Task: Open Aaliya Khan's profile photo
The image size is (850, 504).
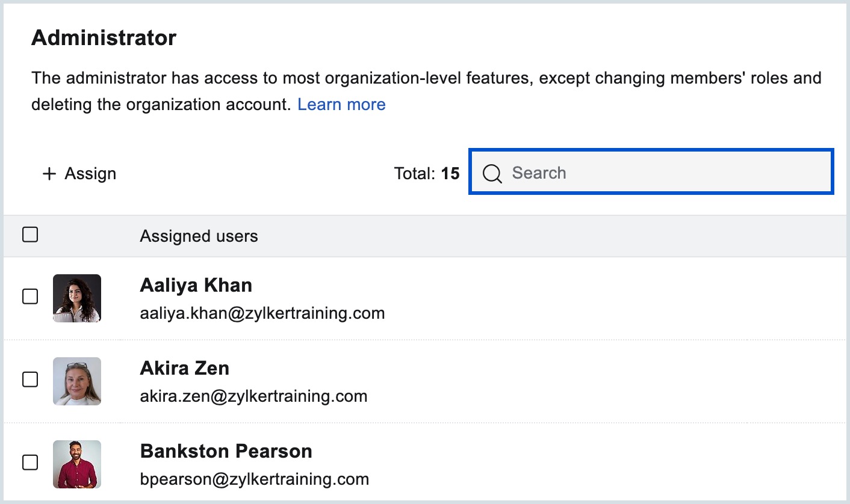Action: 77,298
